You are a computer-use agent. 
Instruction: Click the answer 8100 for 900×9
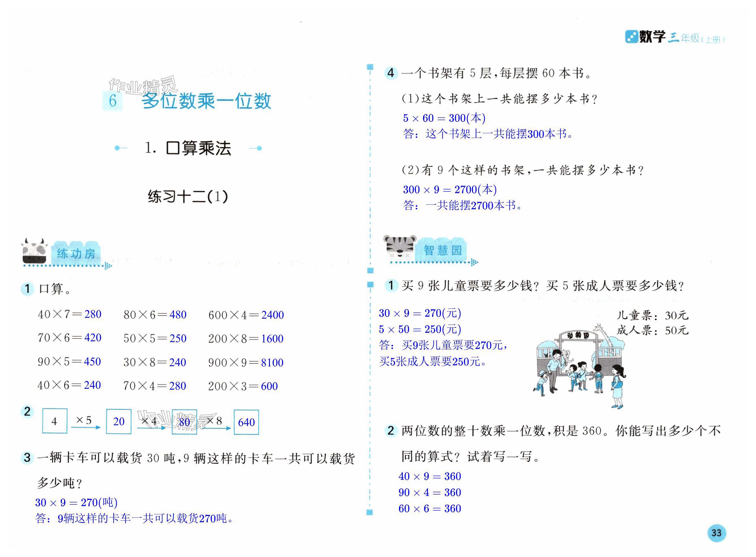[x=272, y=362]
